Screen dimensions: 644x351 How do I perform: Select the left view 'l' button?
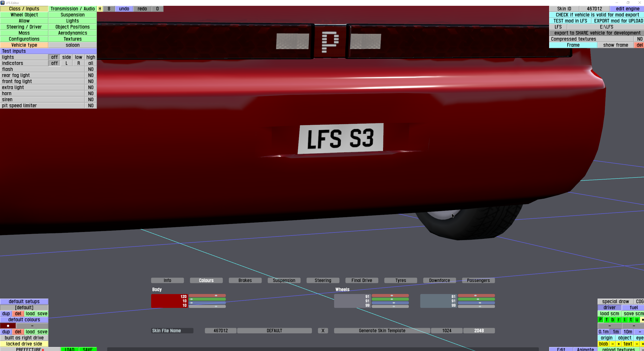(625, 320)
